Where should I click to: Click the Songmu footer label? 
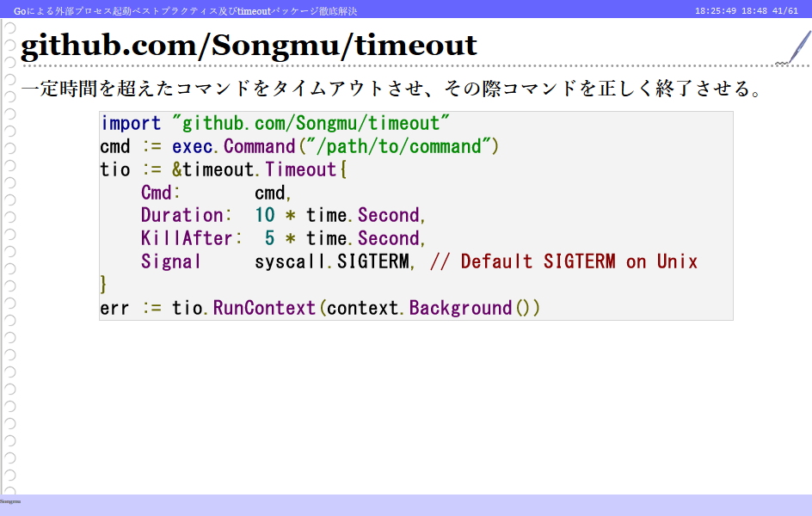point(10,501)
